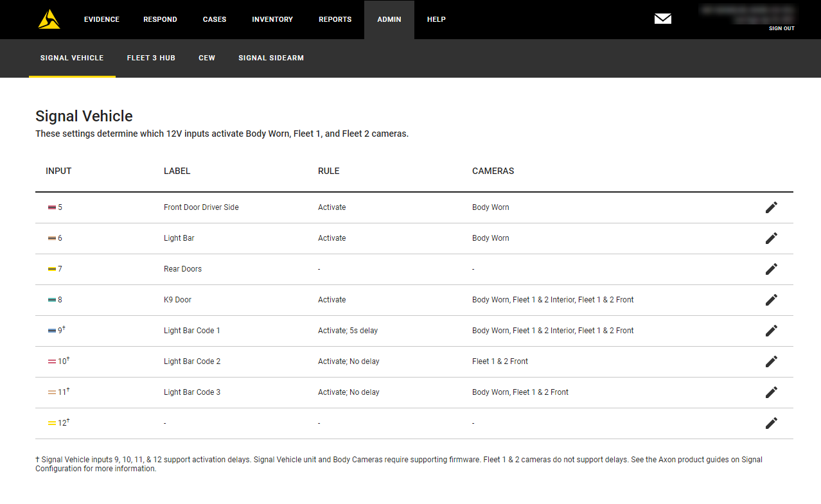Image resolution: width=821 pixels, height=504 pixels.
Task: Click the Sign Out link
Action: 782,28
